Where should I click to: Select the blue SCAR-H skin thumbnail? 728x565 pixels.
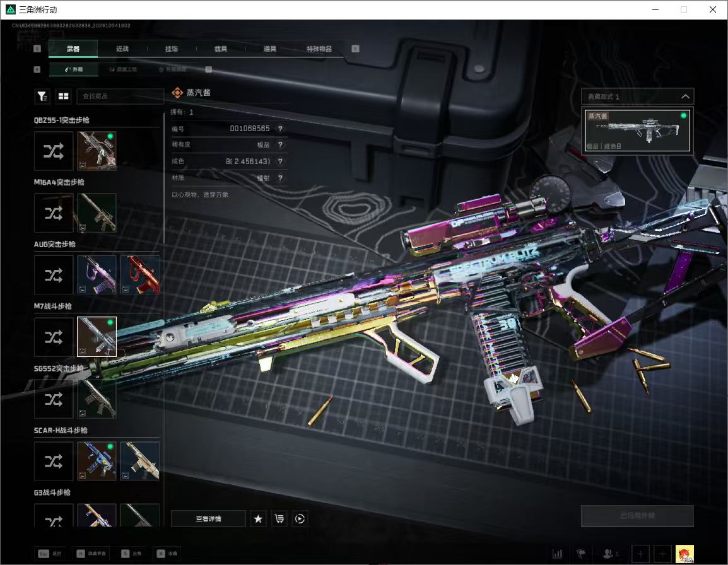(97, 461)
